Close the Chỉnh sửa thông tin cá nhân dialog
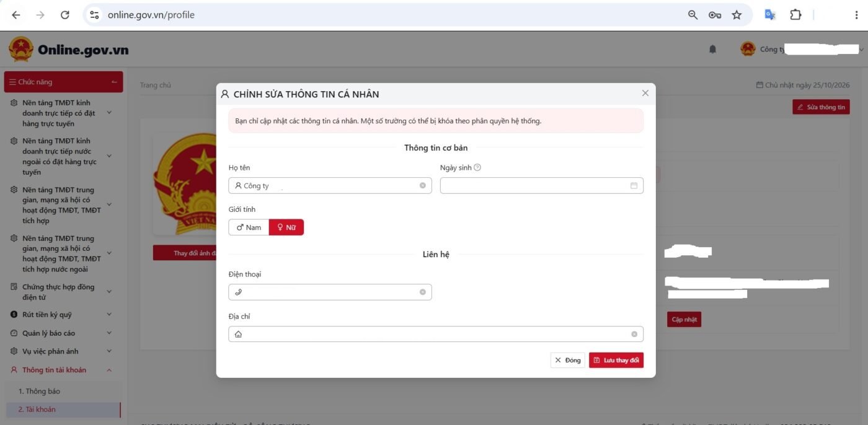The image size is (868, 425). (645, 93)
